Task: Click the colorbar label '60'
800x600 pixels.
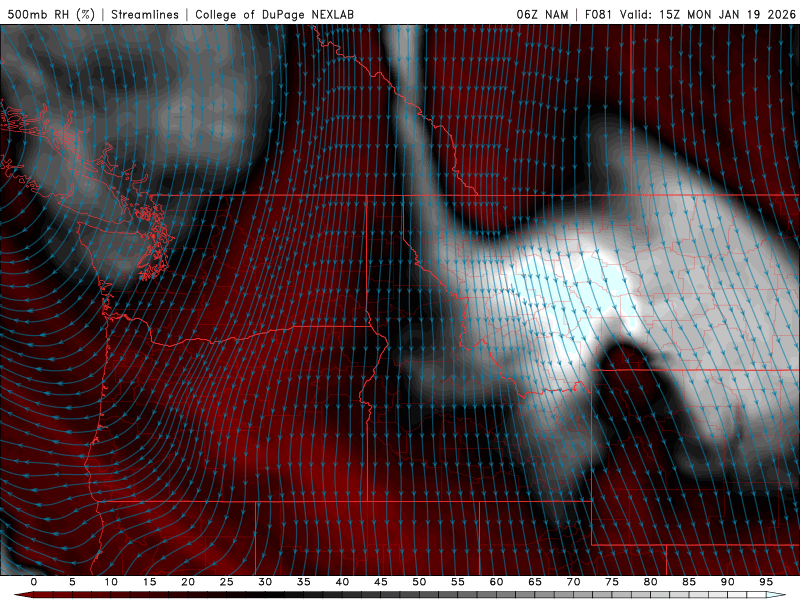Action: click(x=496, y=582)
